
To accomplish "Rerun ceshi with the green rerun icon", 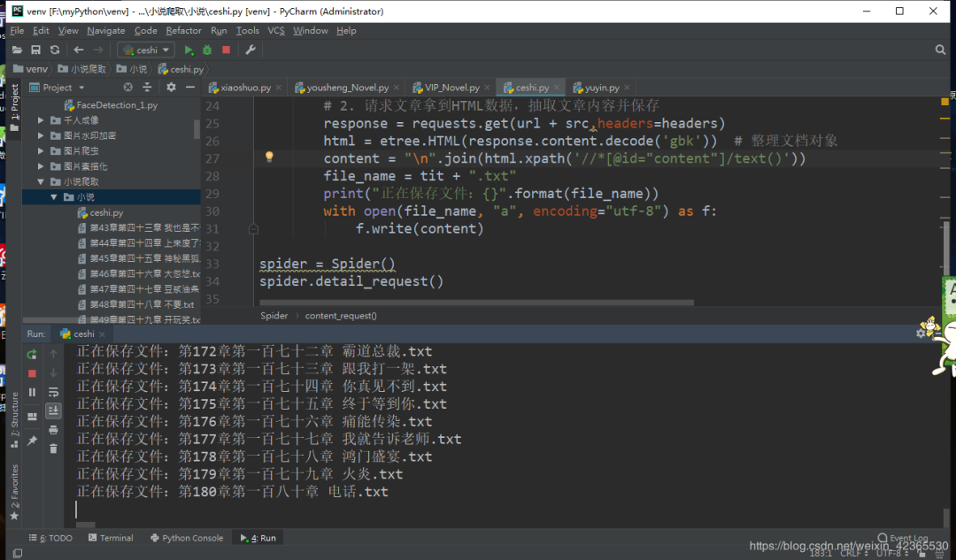I will [32, 354].
